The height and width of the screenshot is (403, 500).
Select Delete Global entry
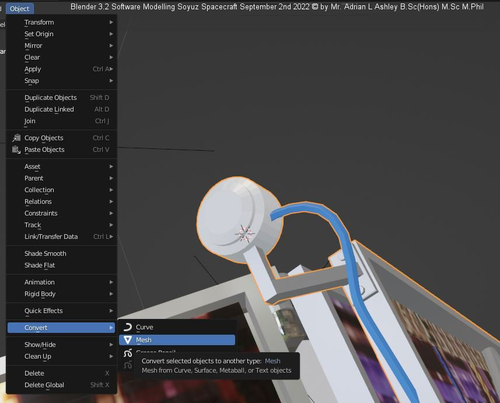click(61, 385)
